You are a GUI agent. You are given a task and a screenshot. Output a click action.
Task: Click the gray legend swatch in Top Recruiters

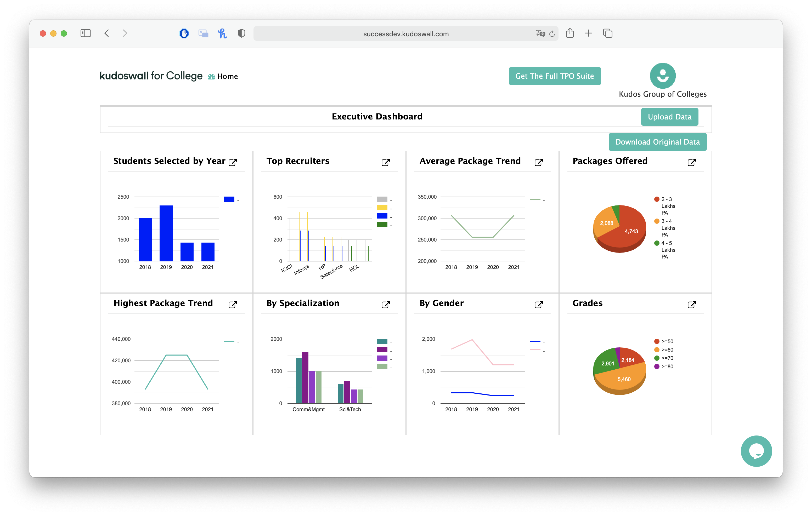coord(382,199)
